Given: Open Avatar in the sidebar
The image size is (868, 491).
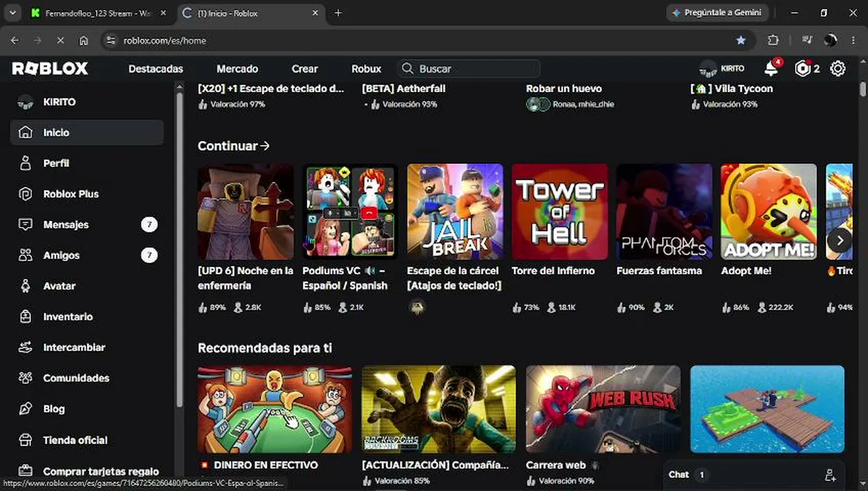Looking at the screenshot, I should (x=87, y=286).
